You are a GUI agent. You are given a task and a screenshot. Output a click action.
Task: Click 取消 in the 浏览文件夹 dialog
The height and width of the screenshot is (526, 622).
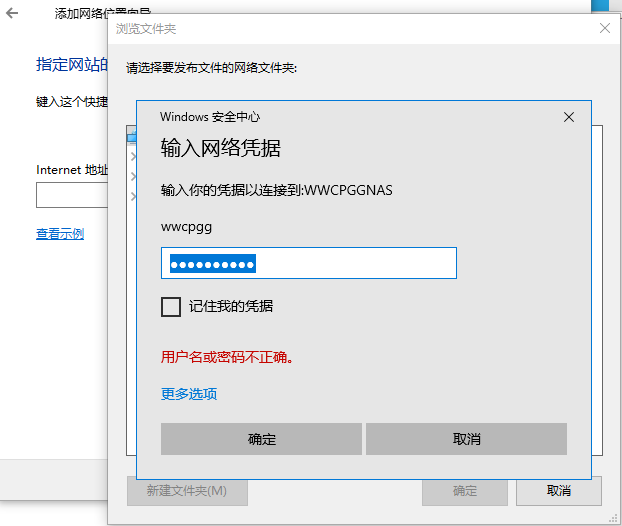click(559, 491)
